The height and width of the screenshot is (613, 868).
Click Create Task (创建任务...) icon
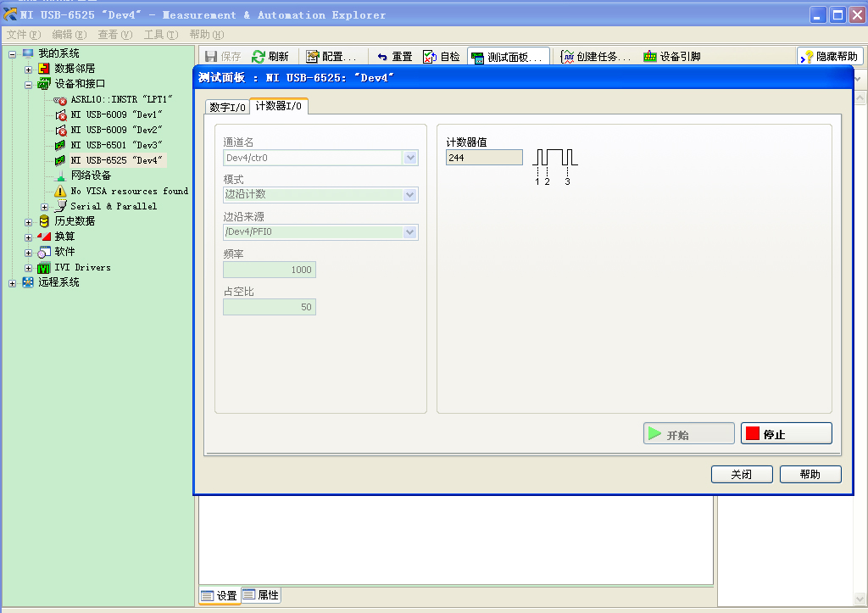pos(567,57)
